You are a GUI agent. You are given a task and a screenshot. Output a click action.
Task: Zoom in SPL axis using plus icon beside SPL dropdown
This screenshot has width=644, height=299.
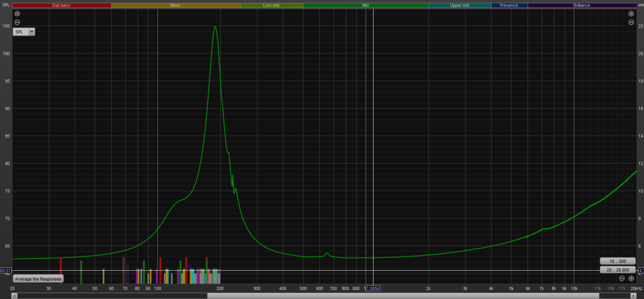pyautogui.click(x=17, y=14)
